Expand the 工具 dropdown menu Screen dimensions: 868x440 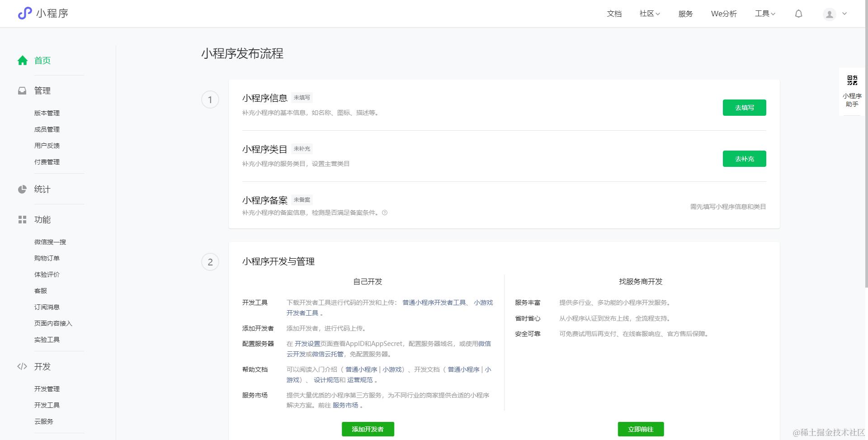(765, 14)
